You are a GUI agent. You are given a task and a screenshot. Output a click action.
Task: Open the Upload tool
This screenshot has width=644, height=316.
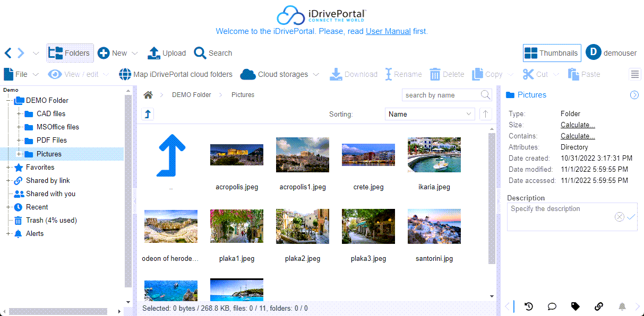pos(166,53)
